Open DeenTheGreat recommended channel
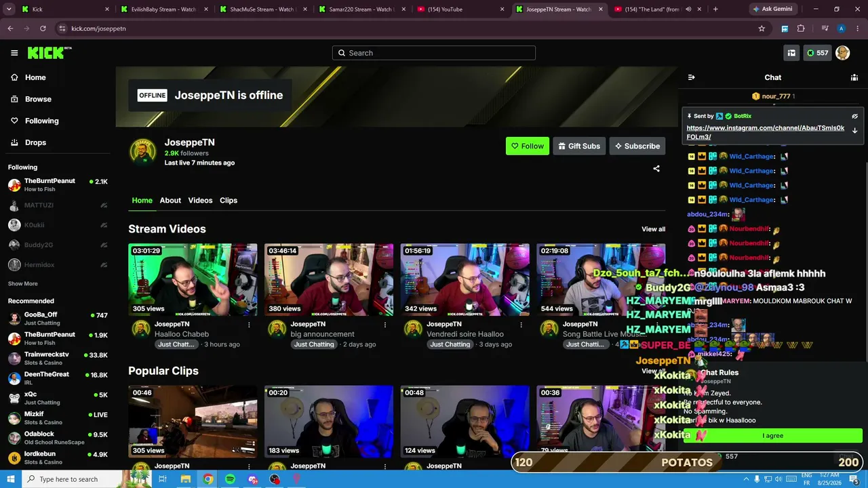868x488 pixels. (58, 378)
